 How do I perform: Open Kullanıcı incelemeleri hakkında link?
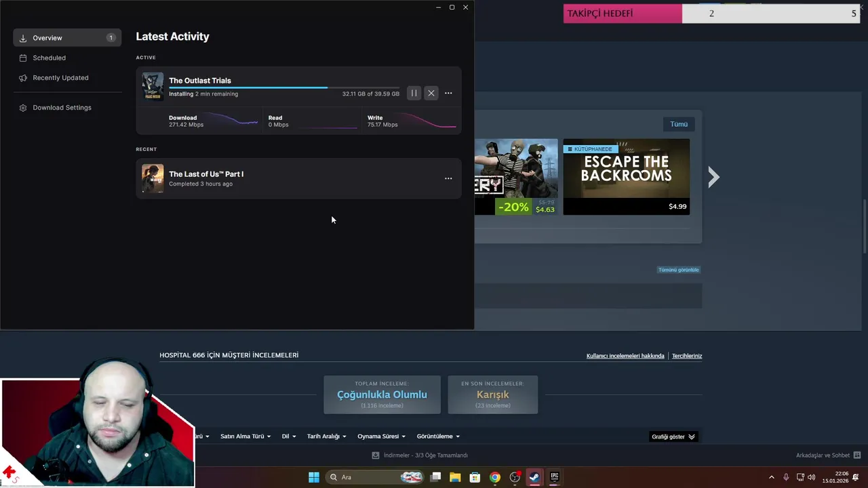[625, 356]
